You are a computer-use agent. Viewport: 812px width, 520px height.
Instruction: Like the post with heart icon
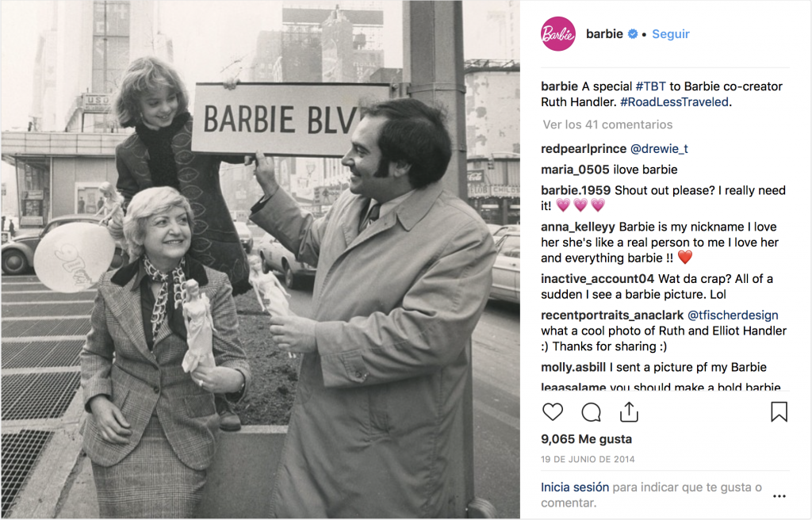[x=553, y=412]
